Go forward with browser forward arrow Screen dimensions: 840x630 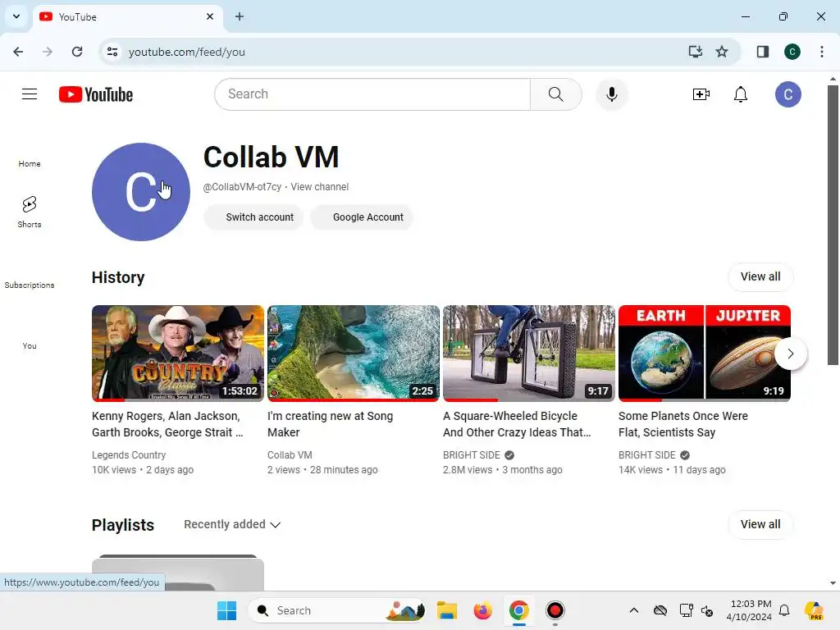coord(48,52)
